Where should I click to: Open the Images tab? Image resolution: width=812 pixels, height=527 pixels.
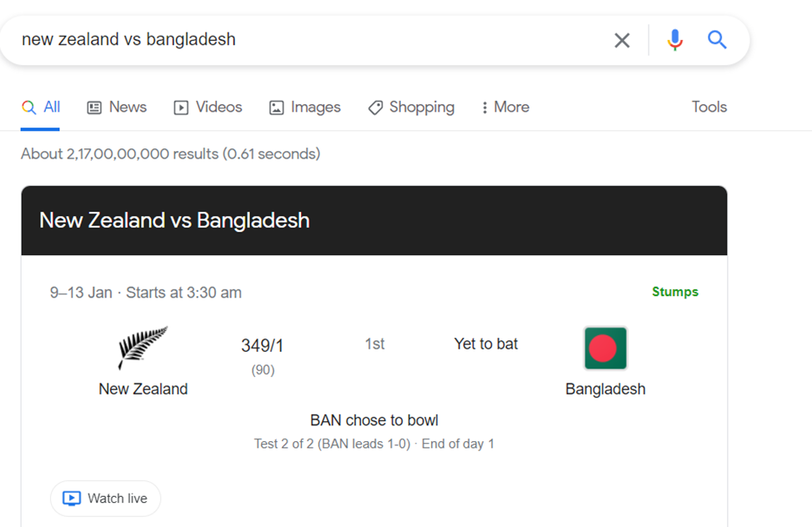304,108
